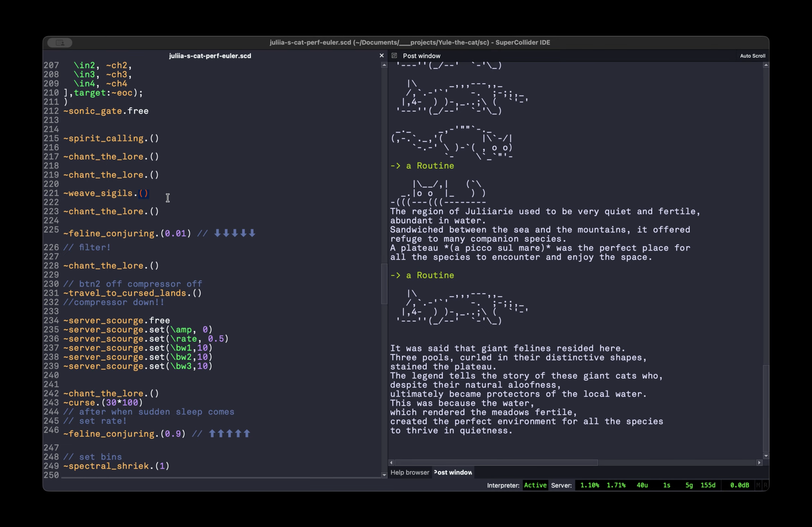Click the ~travel_to_cursed_lands.() code line
Screen dimensions: 812x527
tap(132, 293)
